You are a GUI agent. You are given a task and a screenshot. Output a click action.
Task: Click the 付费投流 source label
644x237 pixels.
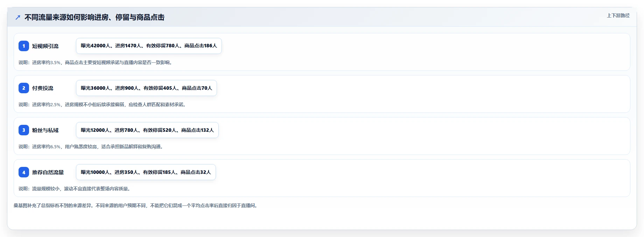click(x=43, y=88)
